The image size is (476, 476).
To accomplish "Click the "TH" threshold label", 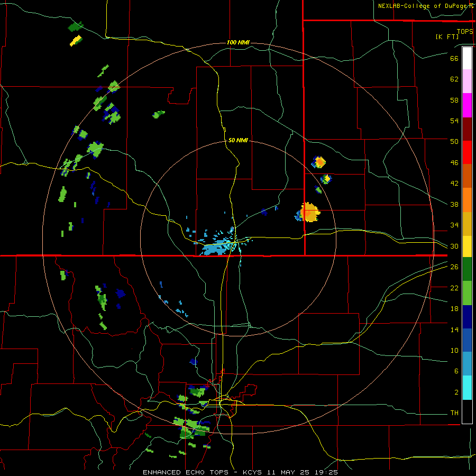I will coord(454,413).
